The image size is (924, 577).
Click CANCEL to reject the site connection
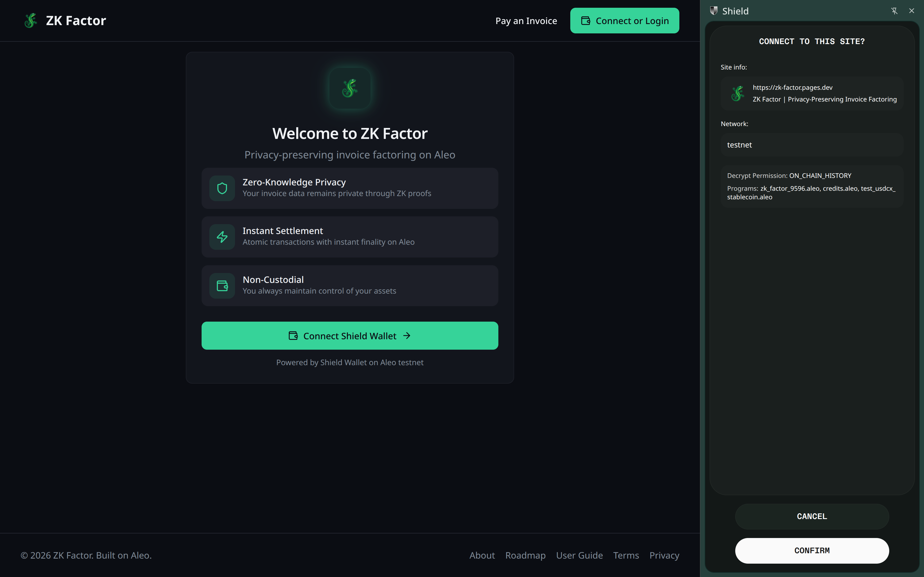(812, 516)
